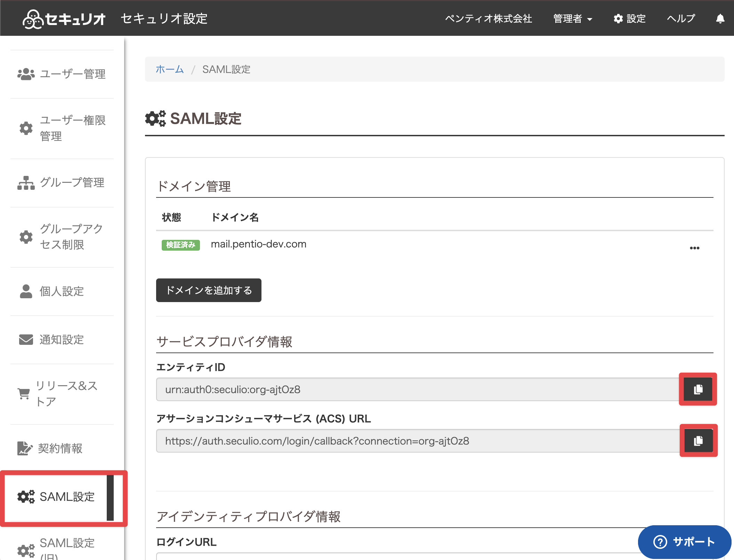
Task: Open three-dot menu for mail.pentio-dev.com
Action: point(694,248)
